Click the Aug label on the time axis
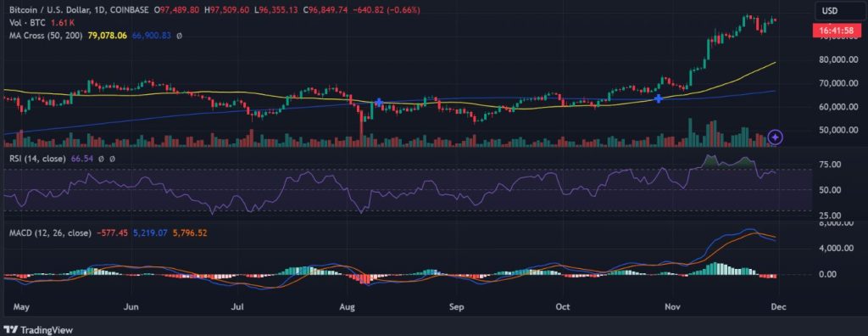This screenshot has width=868, height=336. (x=347, y=306)
